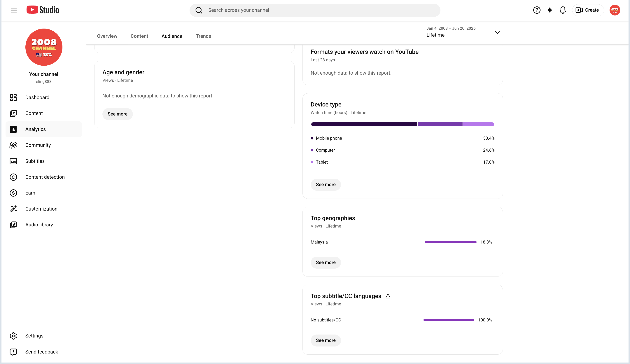Screen dimensions: 630x364
Task: Click the 18.3% Malaysia value
Action: (x=486, y=242)
